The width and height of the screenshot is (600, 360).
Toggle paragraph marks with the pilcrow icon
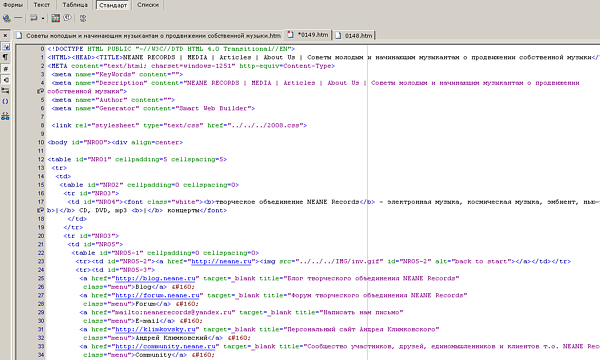point(5,57)
